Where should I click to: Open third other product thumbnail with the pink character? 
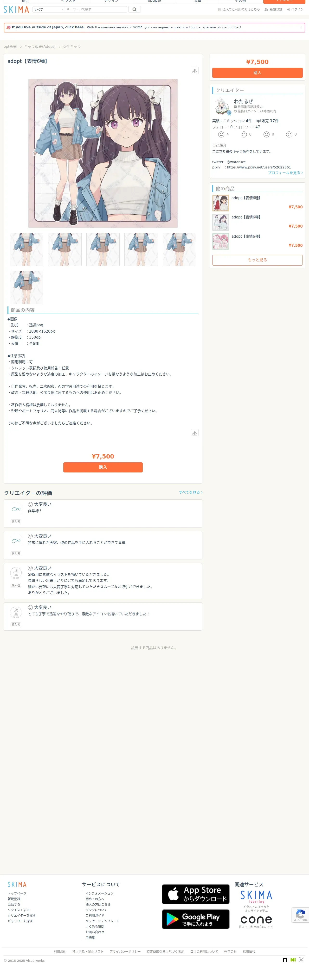[221, 242]
